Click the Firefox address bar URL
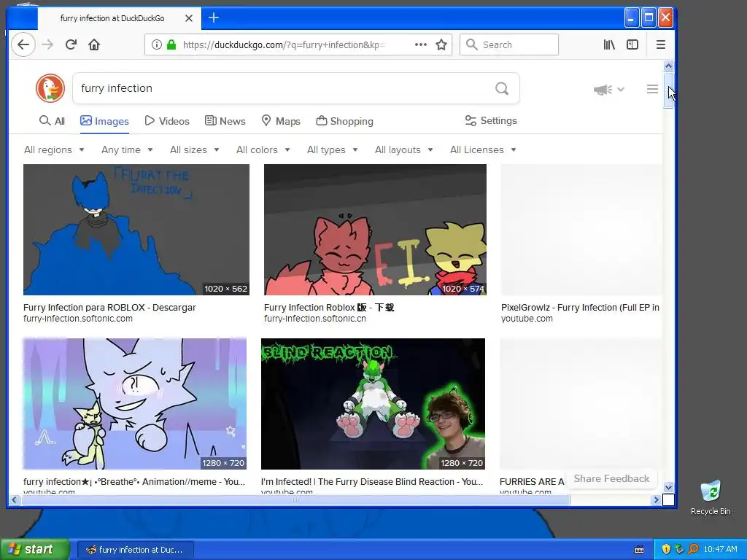 click(284, 44)
